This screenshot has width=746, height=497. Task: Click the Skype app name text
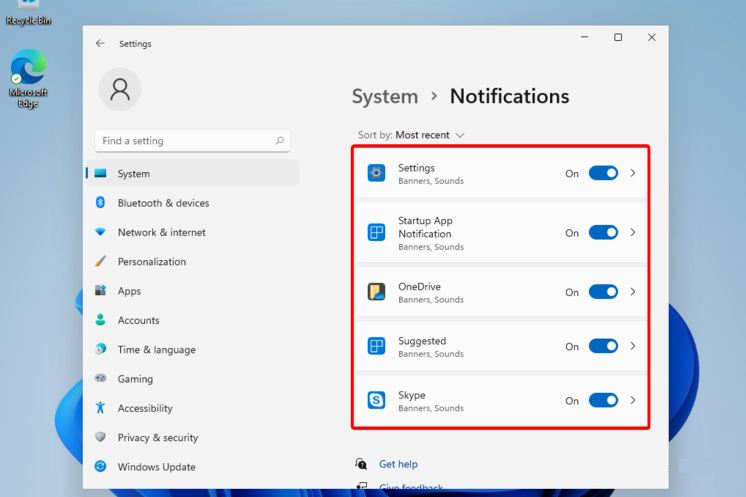tap(412, 395)
